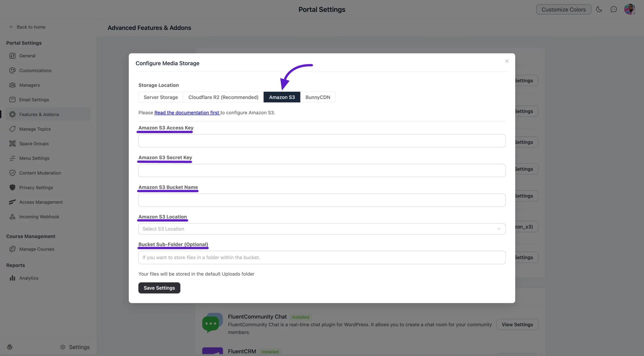This screenshot has height=356, width=644.
Task: Click the WordPress logo icon
Action: (10, 347)
